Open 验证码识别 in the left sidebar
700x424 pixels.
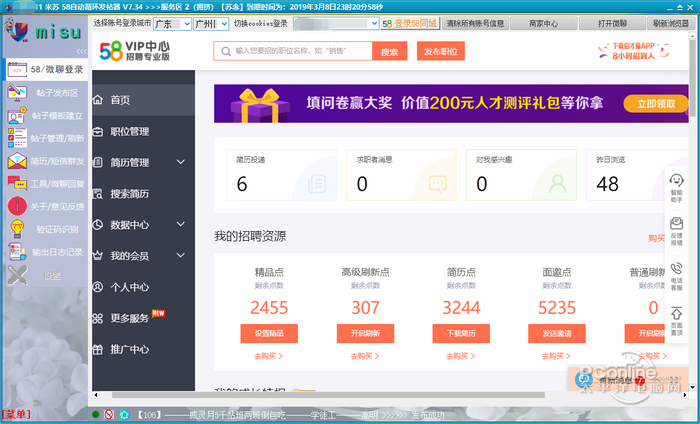pyautogui.click(x=45, y=229)
